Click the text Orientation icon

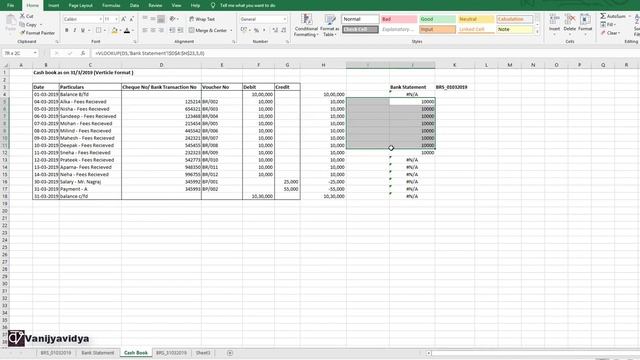[x=173, y=19]
